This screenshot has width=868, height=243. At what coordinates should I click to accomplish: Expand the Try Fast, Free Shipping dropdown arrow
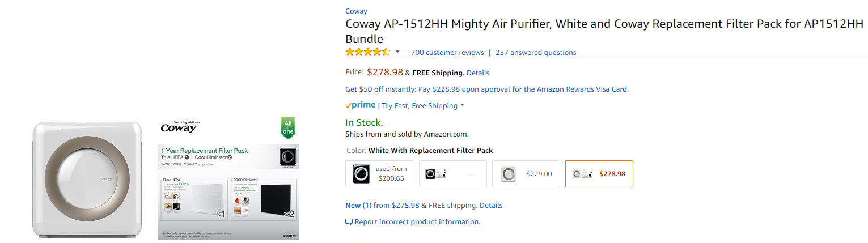(462, 105)
